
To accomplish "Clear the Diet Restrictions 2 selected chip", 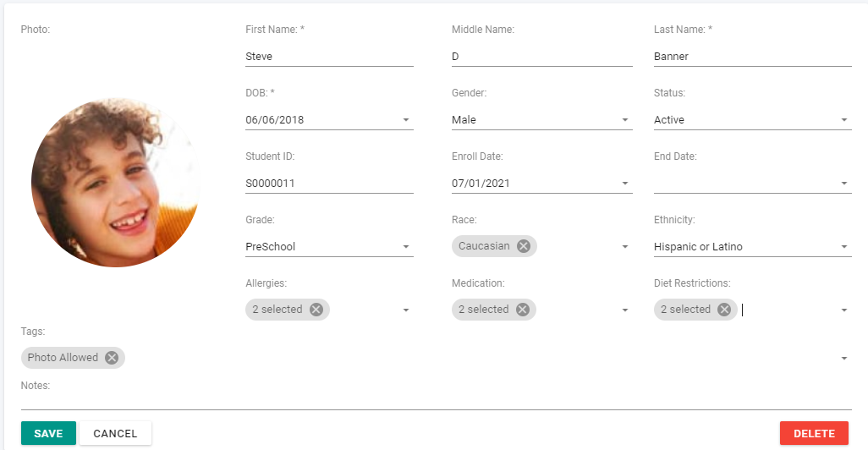I will pyautogui.click(x=724, y=310).
